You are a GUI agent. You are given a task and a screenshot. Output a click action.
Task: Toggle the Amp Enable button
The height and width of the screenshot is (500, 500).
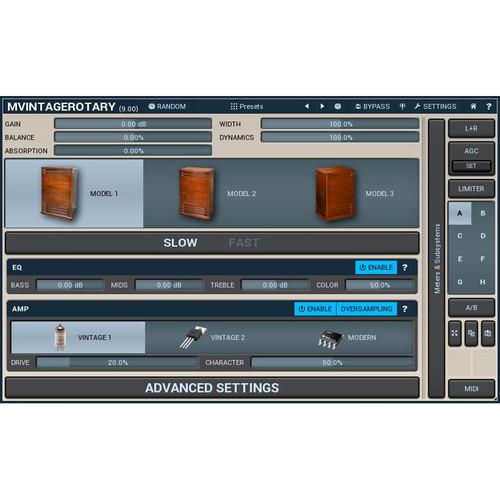tap(315, 309)
